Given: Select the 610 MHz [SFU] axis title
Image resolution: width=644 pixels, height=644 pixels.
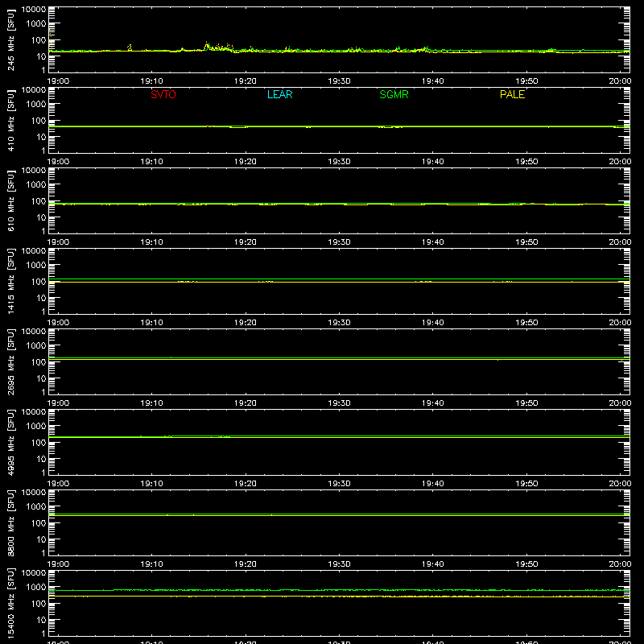Looking at the screenshot, I should click(x=10, y=200).
